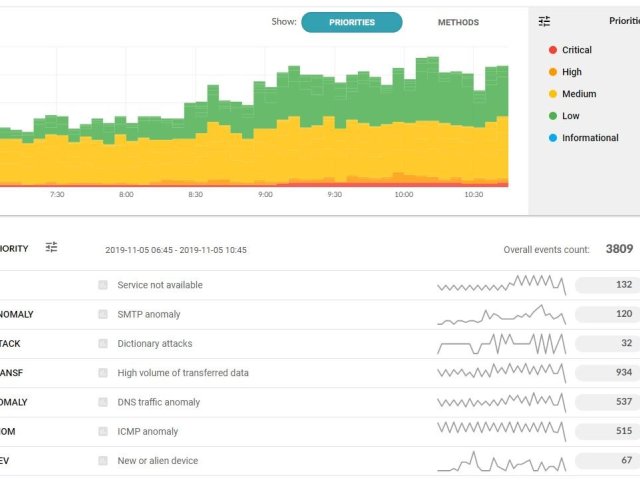Switch to the METHODS view
Screen dimensions: 640x480
pos(458,22)
